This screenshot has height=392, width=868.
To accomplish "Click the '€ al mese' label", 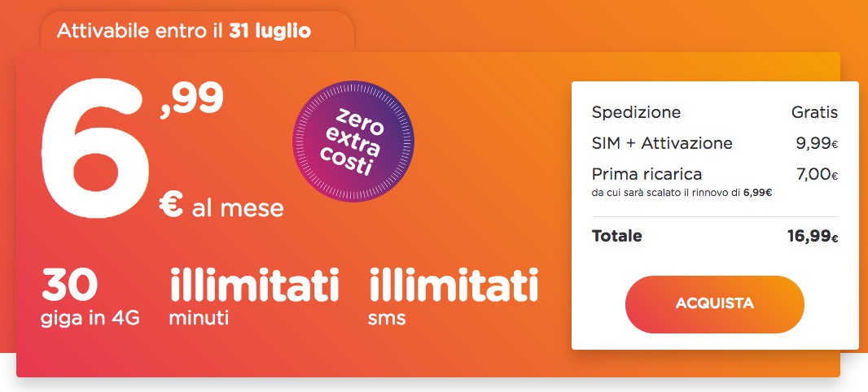I will 221,207.
